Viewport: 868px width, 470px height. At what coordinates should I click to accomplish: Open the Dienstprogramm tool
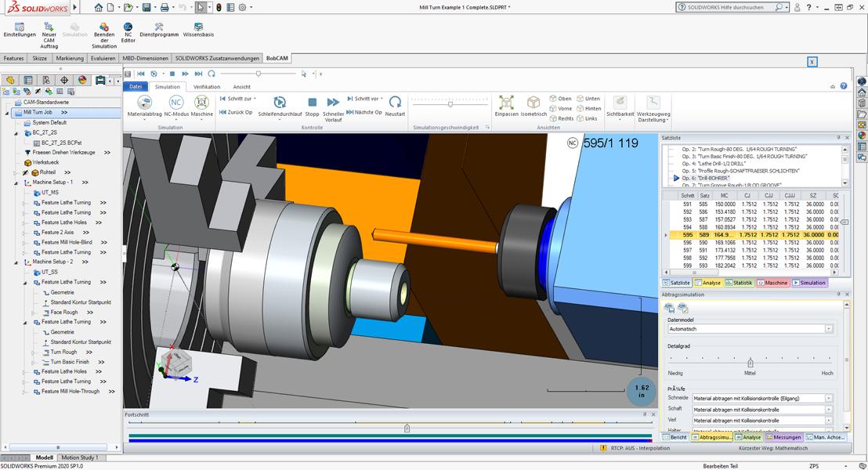(159, 30)
